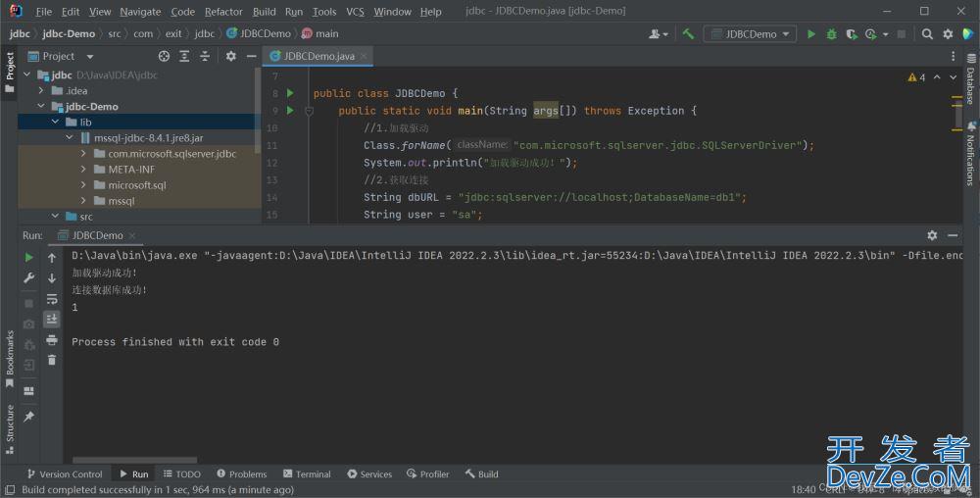Open the Profiler tool window
The width and height of the screenshot is (980, 498).
pos(427,474)
